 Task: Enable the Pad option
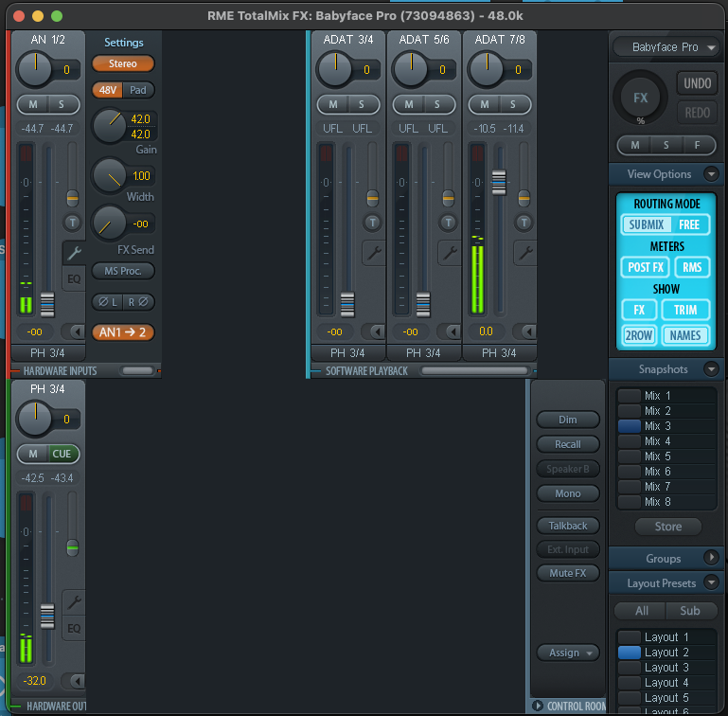138,90
